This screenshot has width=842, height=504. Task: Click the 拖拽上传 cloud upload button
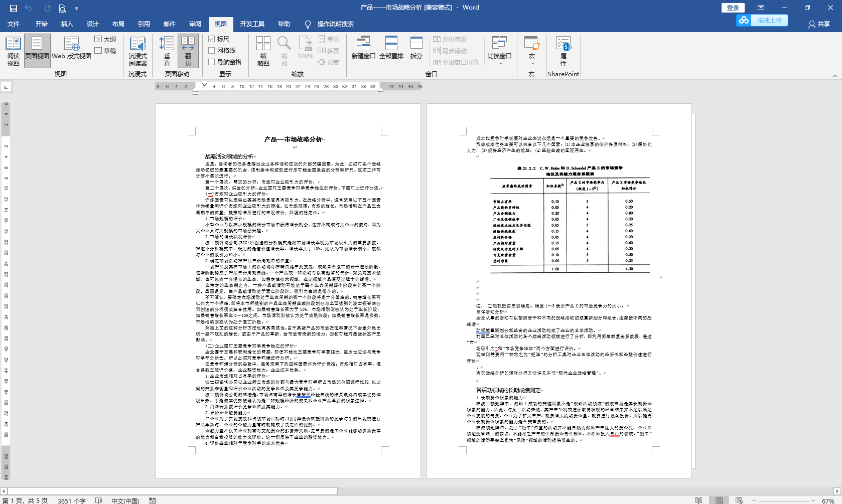pos(762,21)
